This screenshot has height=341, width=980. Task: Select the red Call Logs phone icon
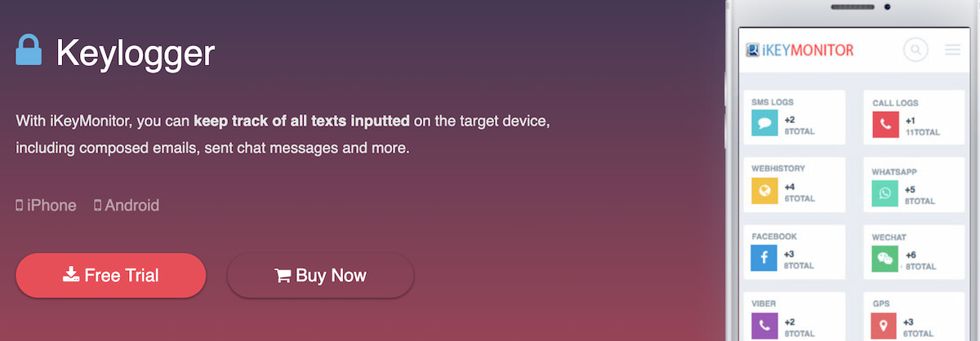(885, 124)
